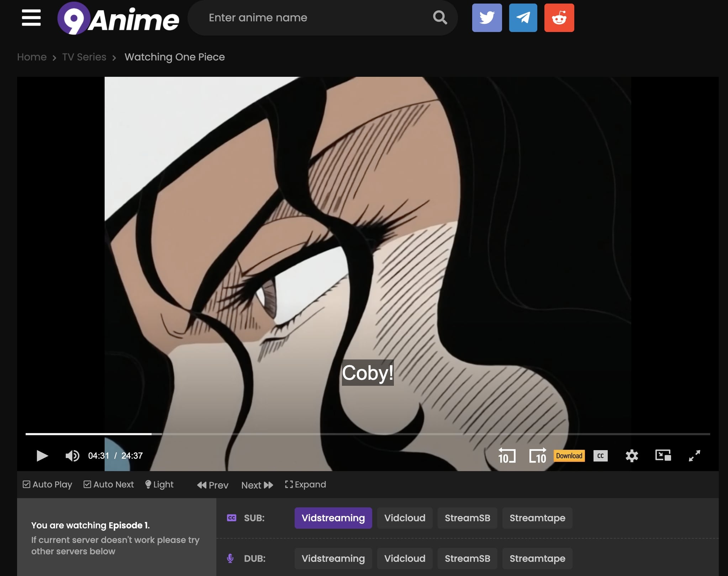Navigate to Home in the breadcrumb
This screenshot has width=728, height=576.
pyautogui.click(x=32, y=57)
